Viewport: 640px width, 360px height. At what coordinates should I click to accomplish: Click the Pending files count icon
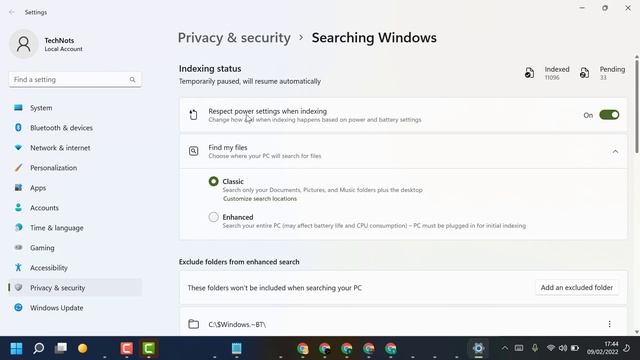(584, 73)
